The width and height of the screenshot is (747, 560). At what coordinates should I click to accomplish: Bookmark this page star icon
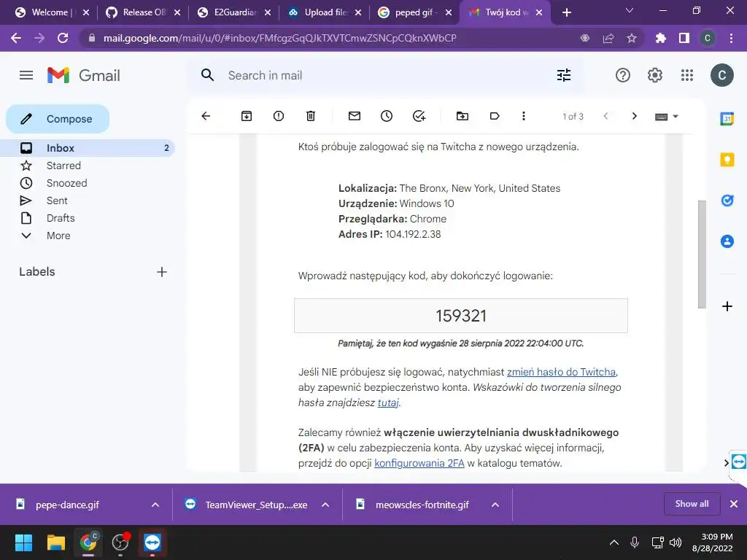632,38
